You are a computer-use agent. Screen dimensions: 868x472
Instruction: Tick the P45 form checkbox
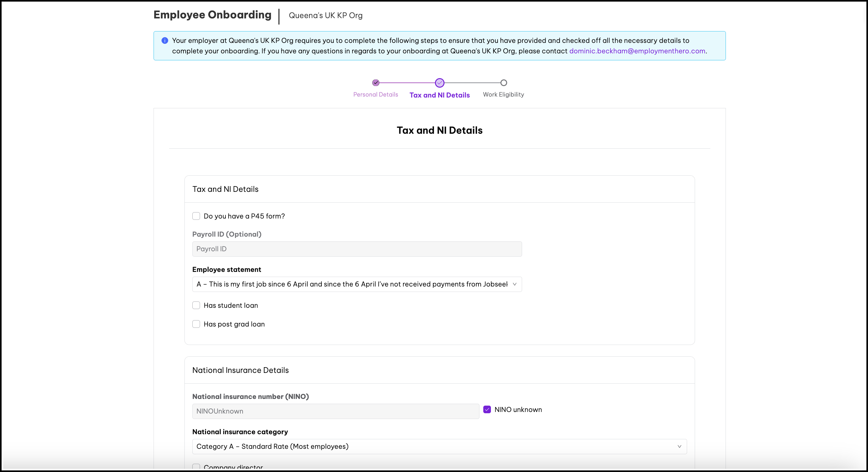[196, 216]
